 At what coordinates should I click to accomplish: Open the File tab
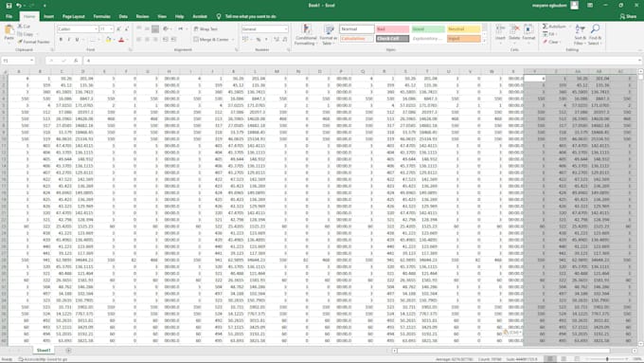pyautogui.click(x=9, y=16)
